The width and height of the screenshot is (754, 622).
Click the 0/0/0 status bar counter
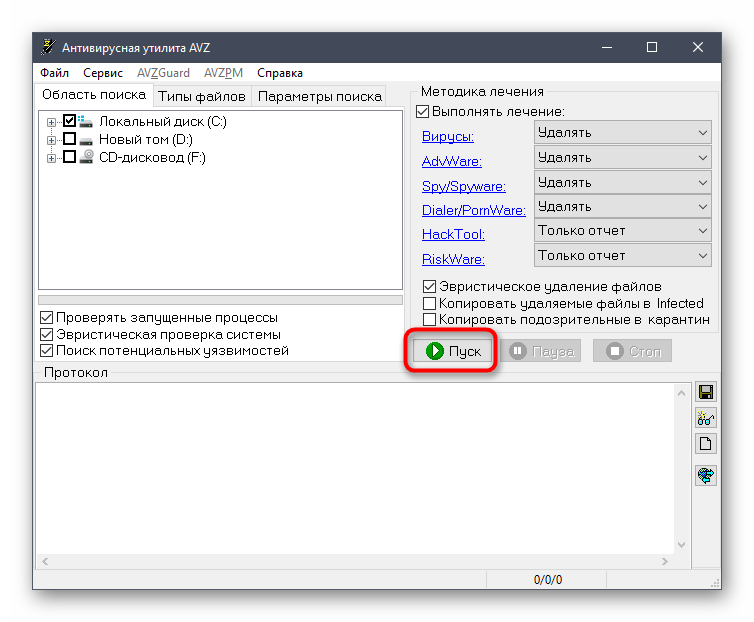pyautogui.click(x=547, y=580)
